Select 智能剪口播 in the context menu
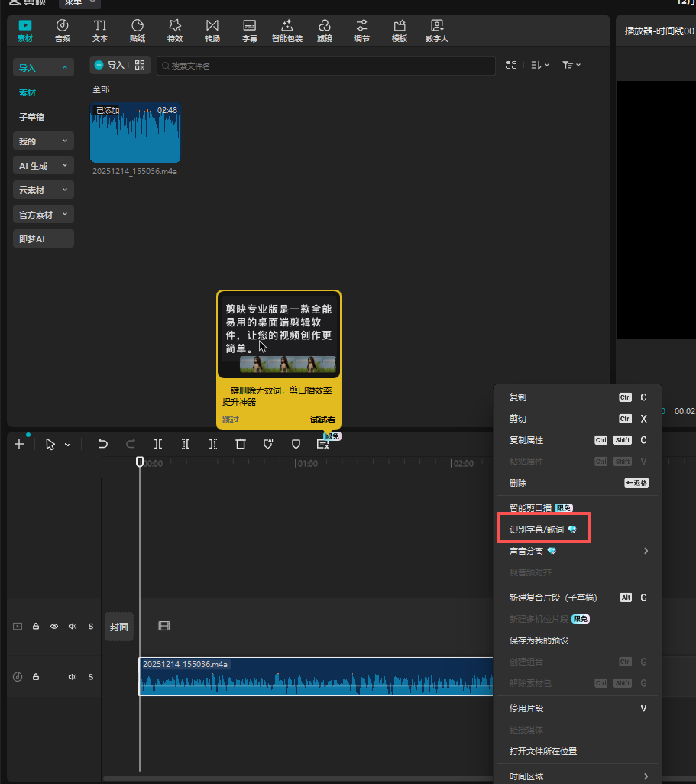This screenshot has height=784, width=696. coord(578,508)
